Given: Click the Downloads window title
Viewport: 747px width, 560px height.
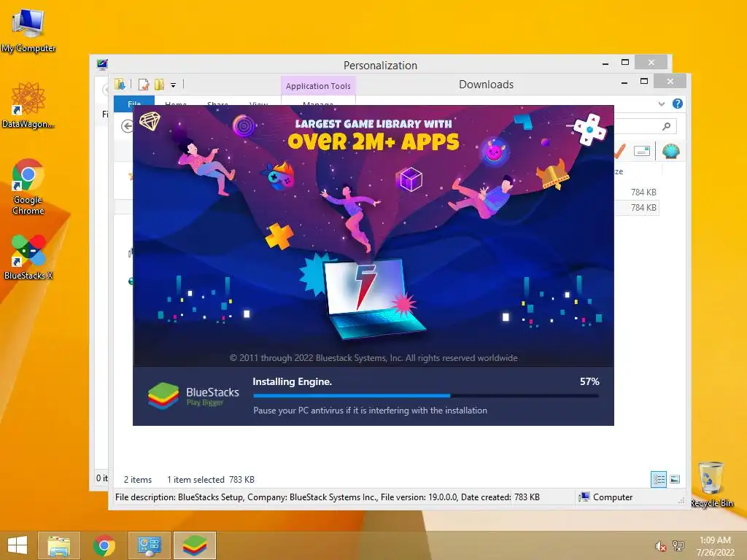Looking at the screenshot, I should (x=486, y=85).
